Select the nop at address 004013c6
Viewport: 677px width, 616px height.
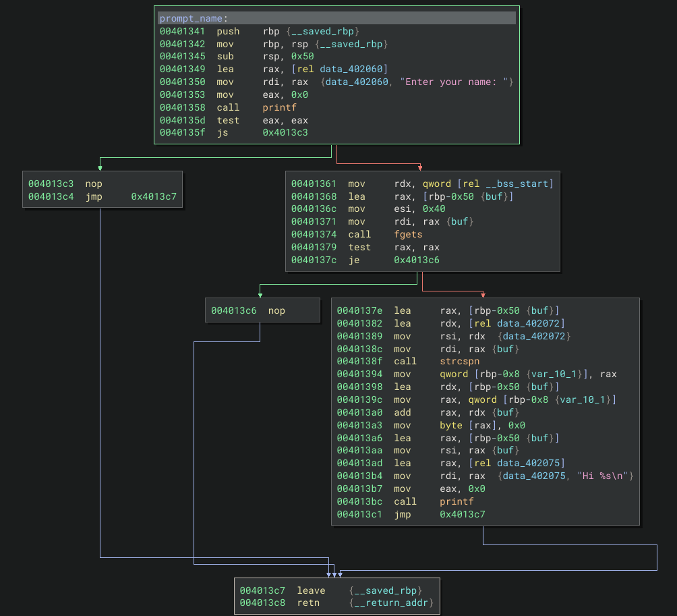pos(276,310)
